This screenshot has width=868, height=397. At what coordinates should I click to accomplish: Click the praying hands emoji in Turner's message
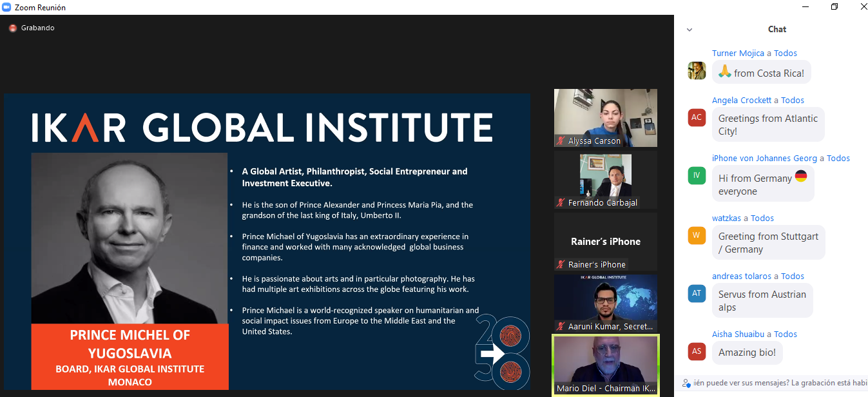725,72
